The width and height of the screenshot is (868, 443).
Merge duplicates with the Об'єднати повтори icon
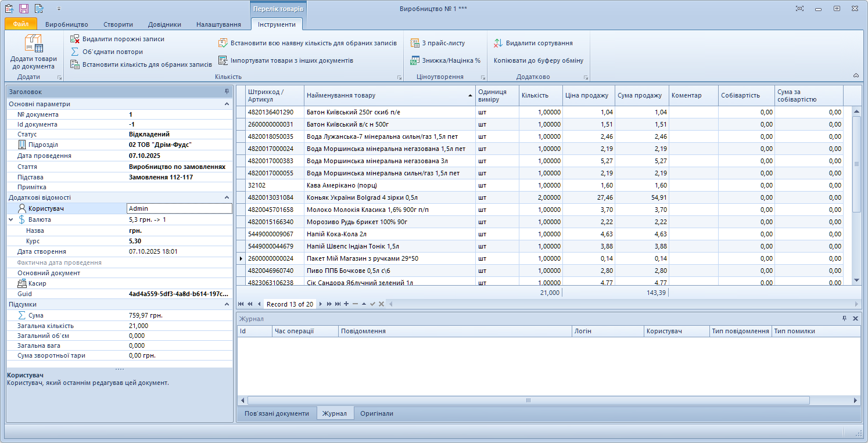pos(75,52)
